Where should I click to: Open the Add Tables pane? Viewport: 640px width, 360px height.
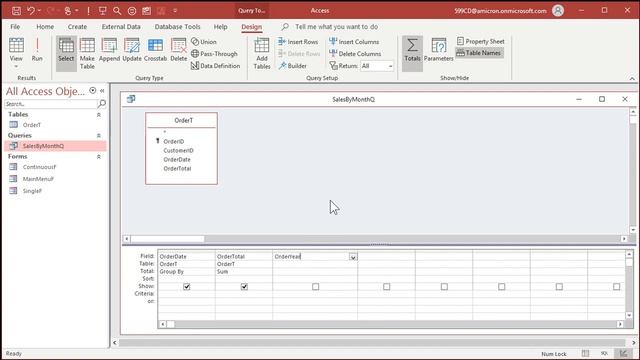click(x=262, y=53)
